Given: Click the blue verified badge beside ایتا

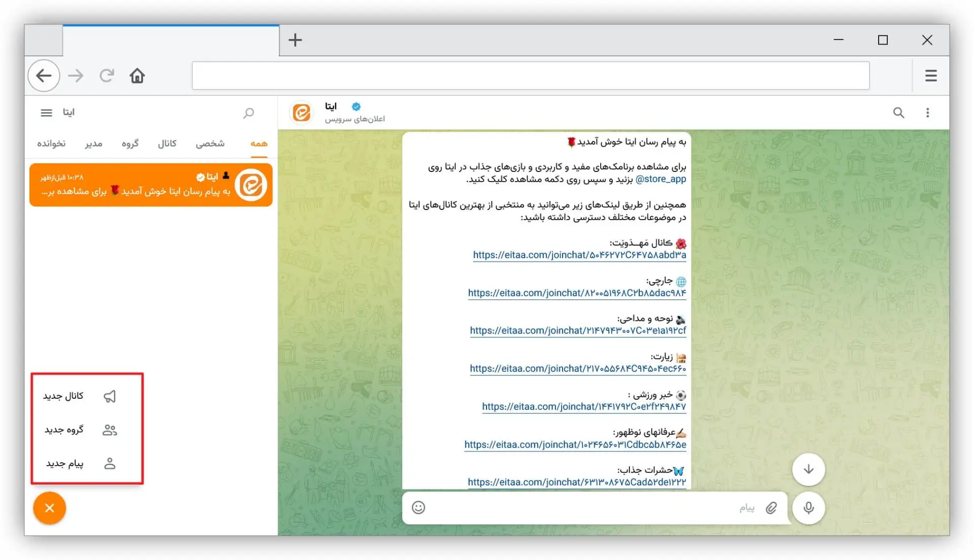Looking at the screenshot, I should coord(356,107).
